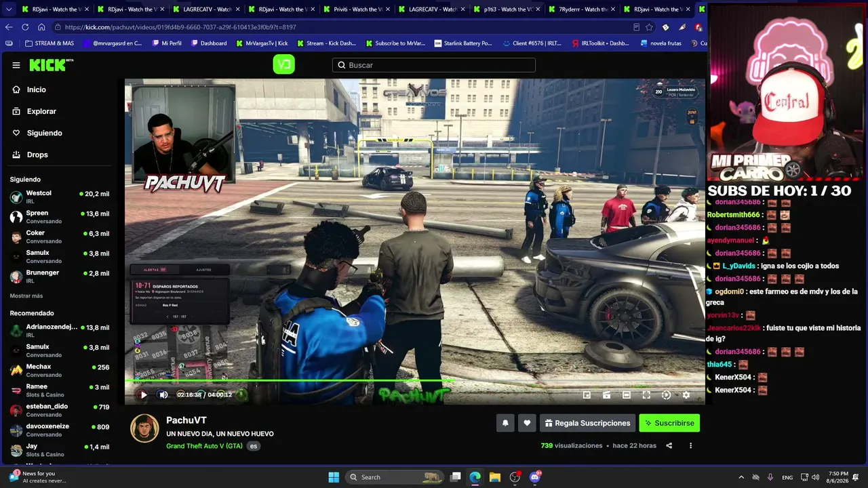Viewport: 868px width, 488px height.
Task: Open recommended channel Jay
Action: pyautogui.click(x=60, y=450)
